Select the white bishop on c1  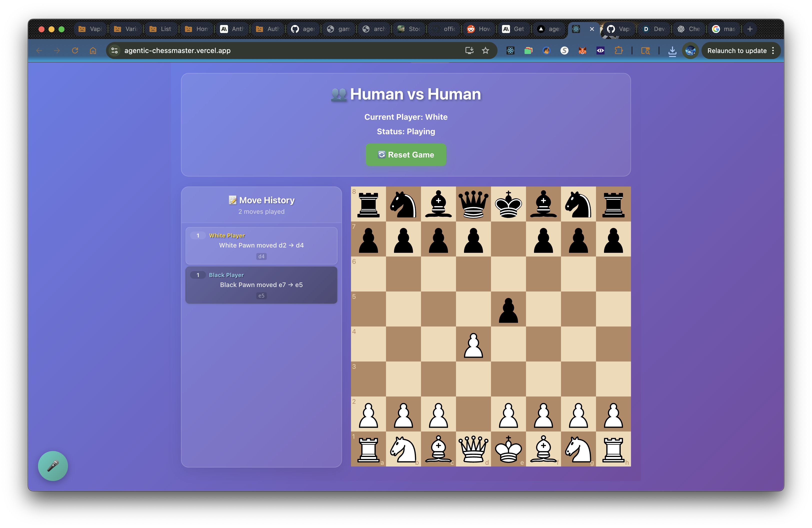click(438, 449)
